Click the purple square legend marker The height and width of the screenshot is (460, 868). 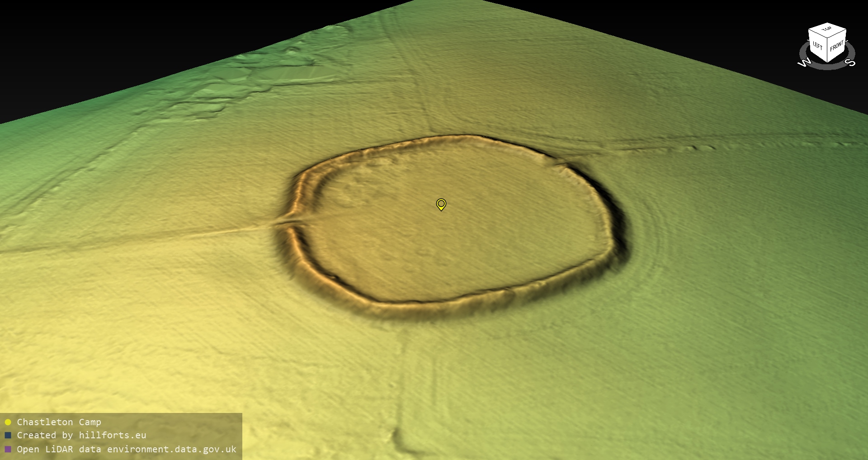(8, 449)
